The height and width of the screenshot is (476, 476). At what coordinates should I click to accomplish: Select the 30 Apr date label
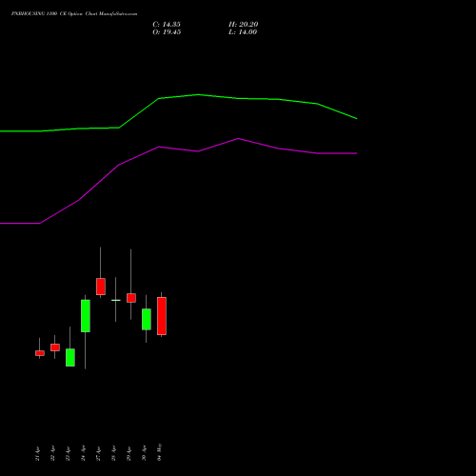pyautogui.click(x=144, y=454)
